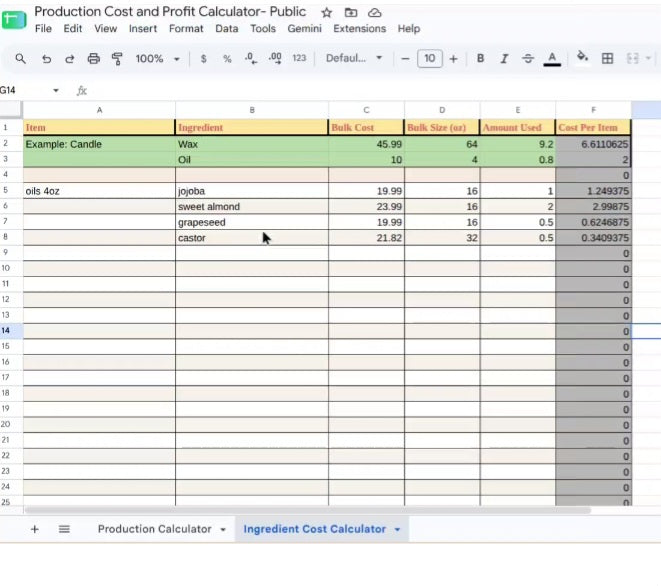
Task: Click the horizontal scrollbar
Action: pyautogui.click(x=308, y=511)
